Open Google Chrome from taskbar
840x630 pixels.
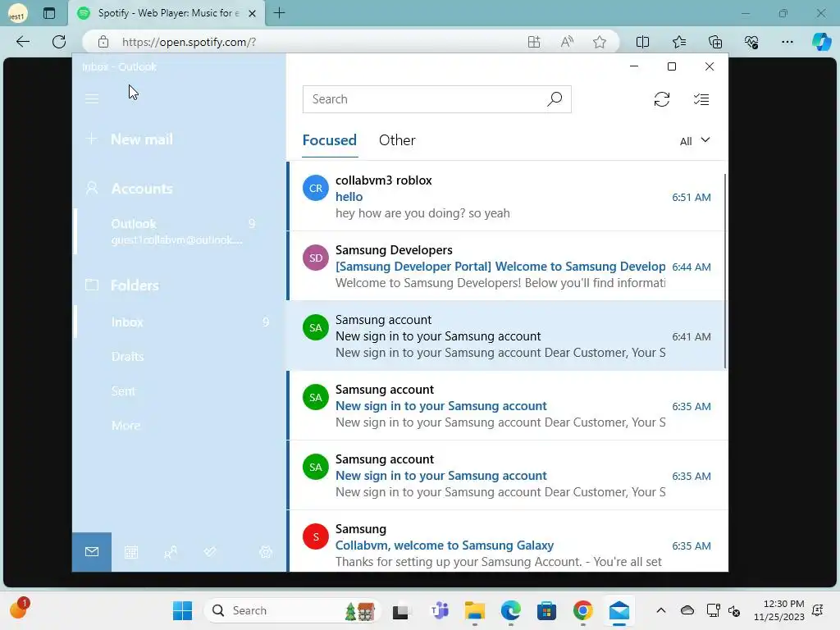[x=583, y=610]
